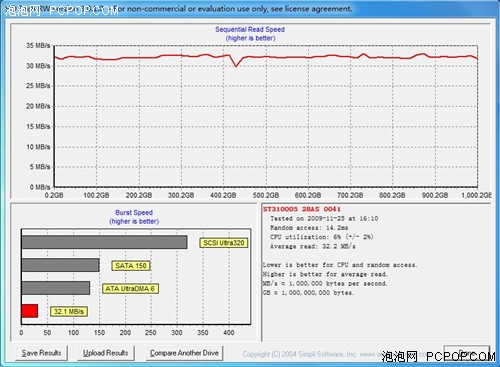Select the gray SATA 150 bar
Viewport: 500px width, 367px height.
point(60,265)
